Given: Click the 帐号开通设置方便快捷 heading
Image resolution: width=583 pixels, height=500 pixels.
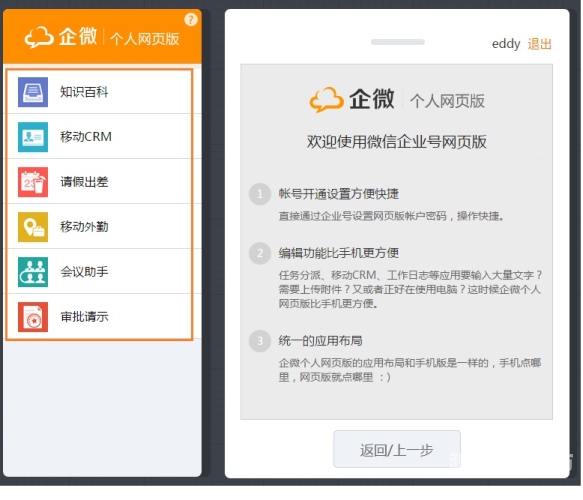Looking at the screenshot, I should [339, 194].
